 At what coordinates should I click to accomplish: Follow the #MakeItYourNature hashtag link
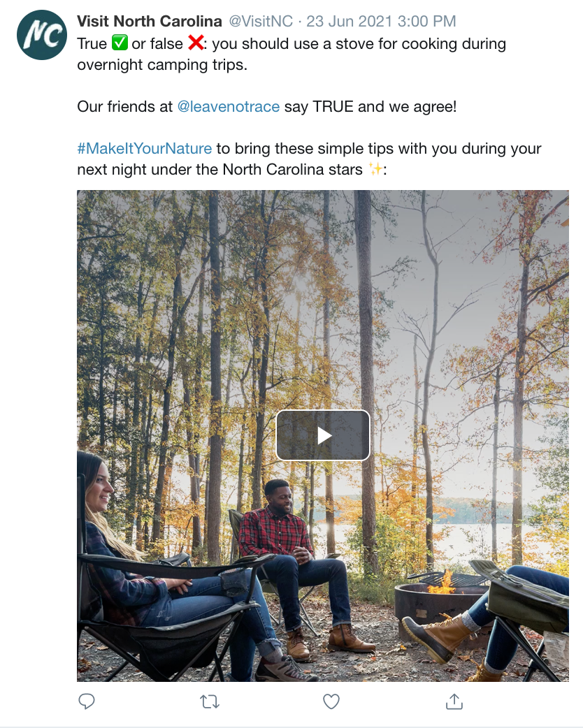click(145, 149)
